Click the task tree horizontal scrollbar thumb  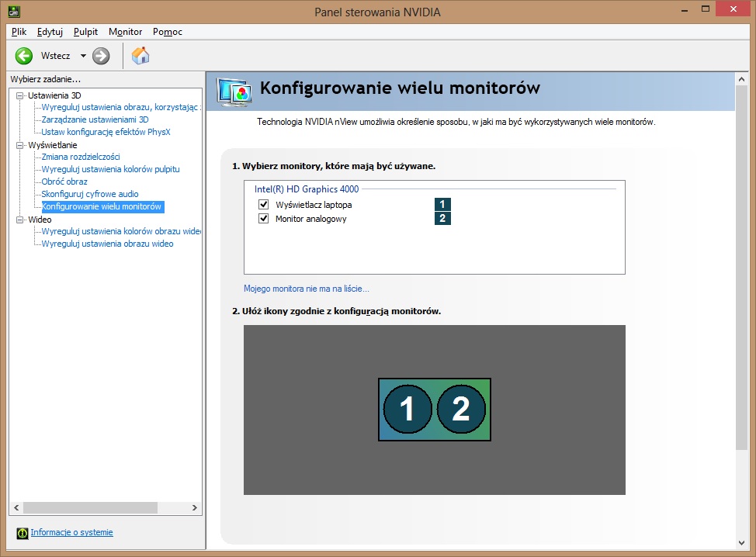point(90,507)
